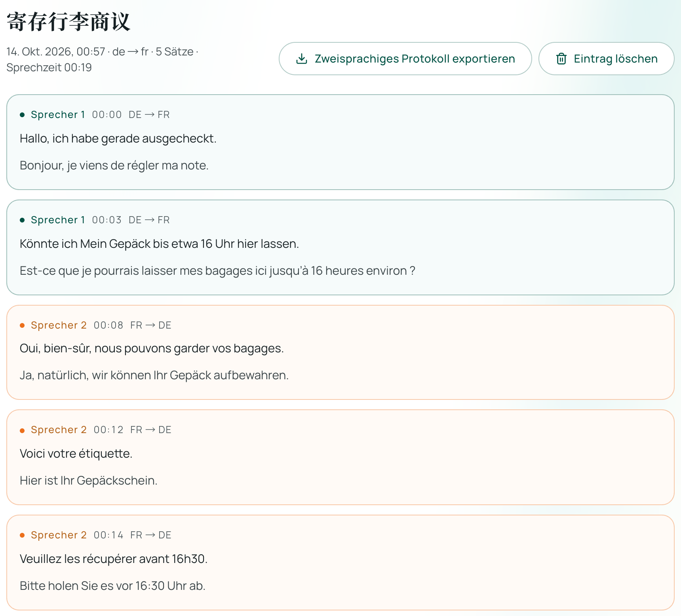Select sentence 'Voici votre étiquette.'
Screen dimensions: 681x616
point(76,454)
